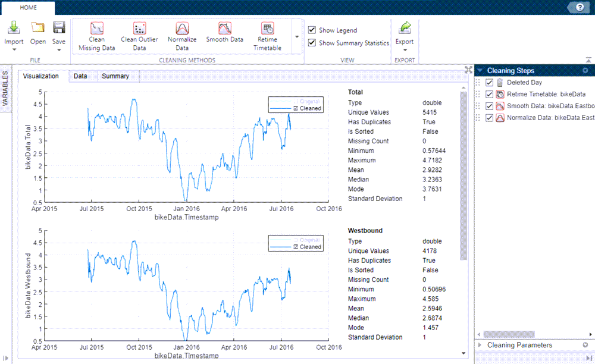
Task: Disable the Show Legend option
Action: (x=311, y=30)
